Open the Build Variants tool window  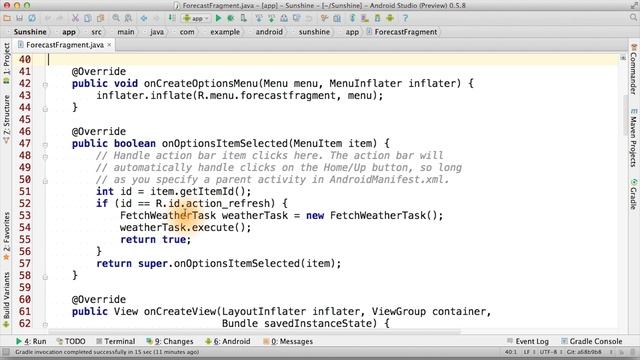click(7, 300)
